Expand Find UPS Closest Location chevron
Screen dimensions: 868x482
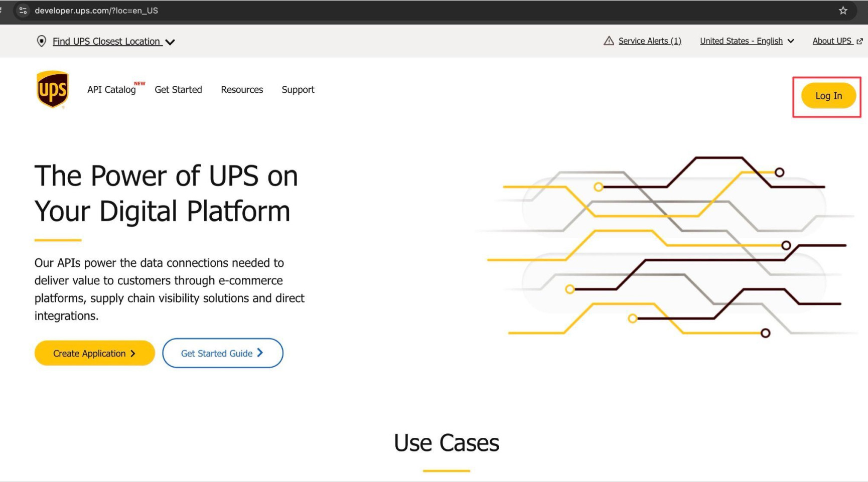(170, 42)
